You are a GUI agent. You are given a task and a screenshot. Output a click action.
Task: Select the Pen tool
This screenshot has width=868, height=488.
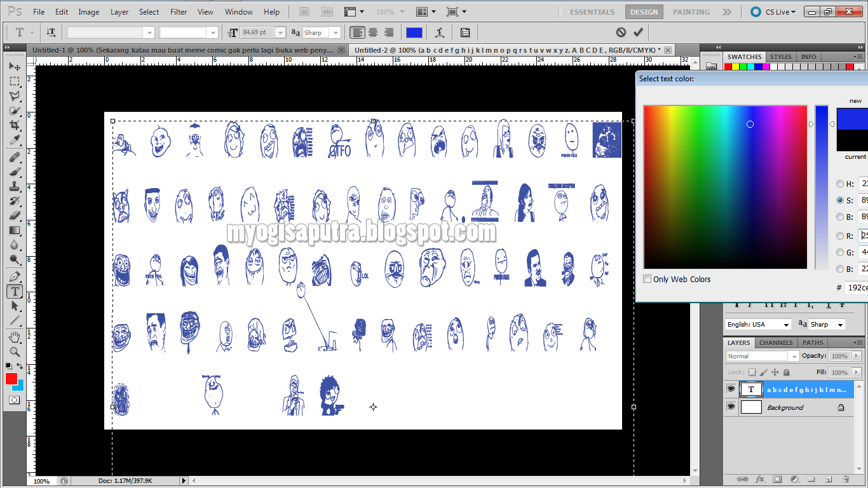coord(14,276)
